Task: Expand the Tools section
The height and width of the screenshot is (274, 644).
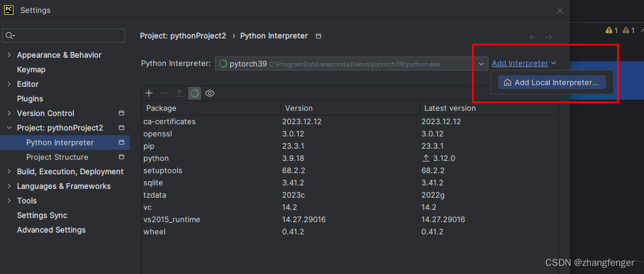Action: [x=9, y=201]
